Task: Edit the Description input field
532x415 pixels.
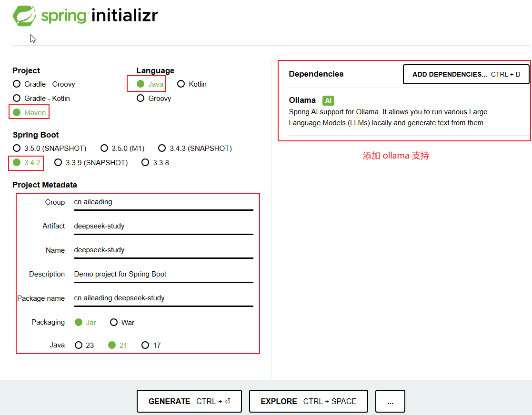Action: pyautogui.click(x=163, y=274)
